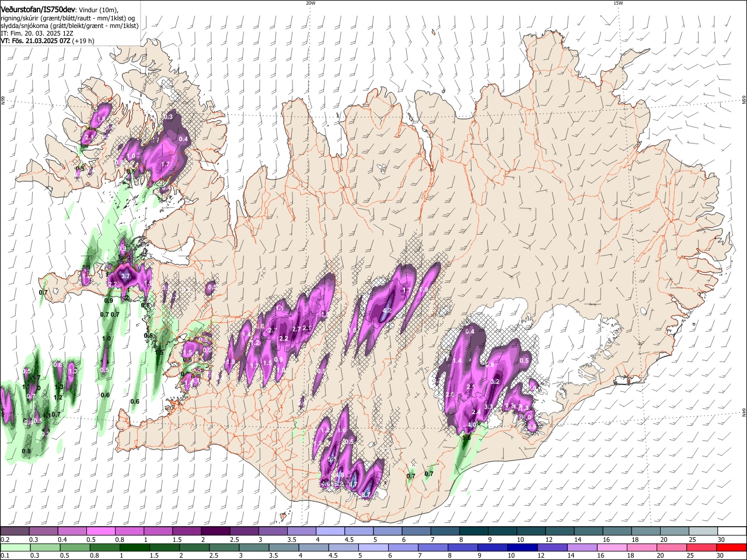This screenshot has width=747, height=560.
Task: Select the dark mauve 0.2 snow scale swatch
Action: coord(15,531)
